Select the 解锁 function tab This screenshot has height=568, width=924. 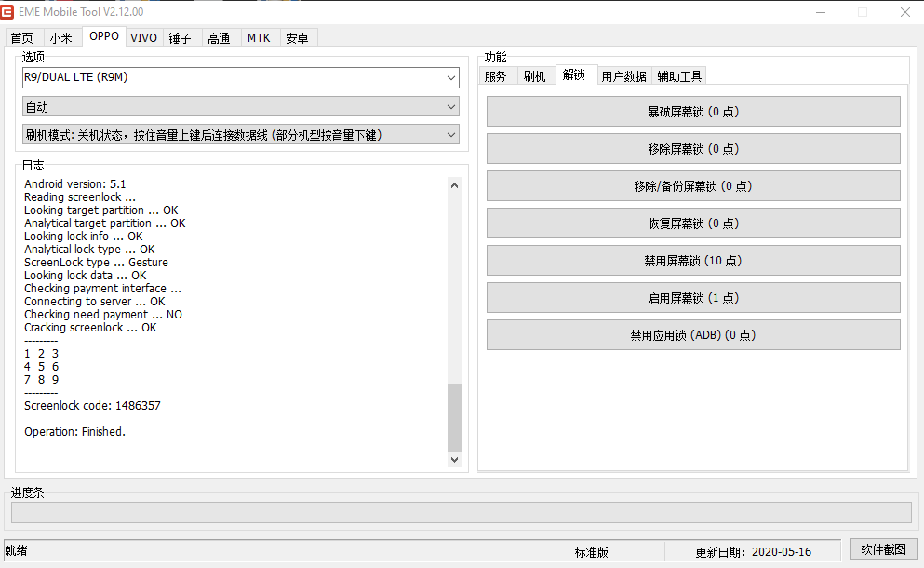pos(574,74)
